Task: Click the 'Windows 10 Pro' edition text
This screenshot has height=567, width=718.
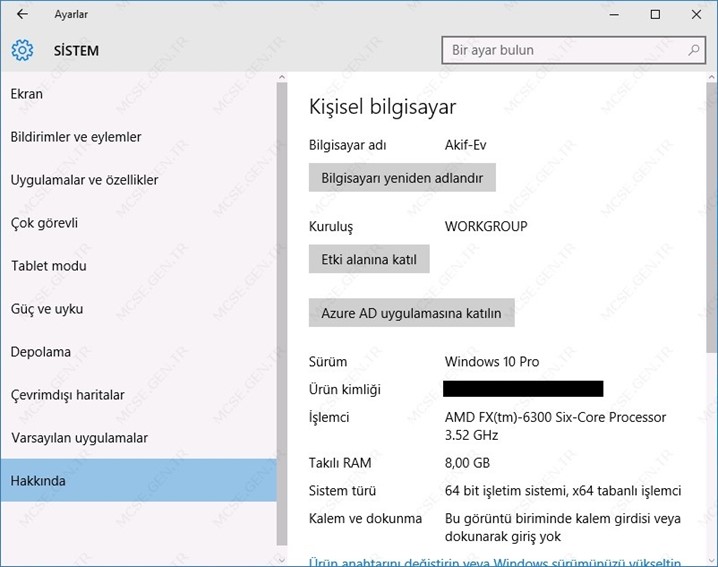Action: click(492, 362)
